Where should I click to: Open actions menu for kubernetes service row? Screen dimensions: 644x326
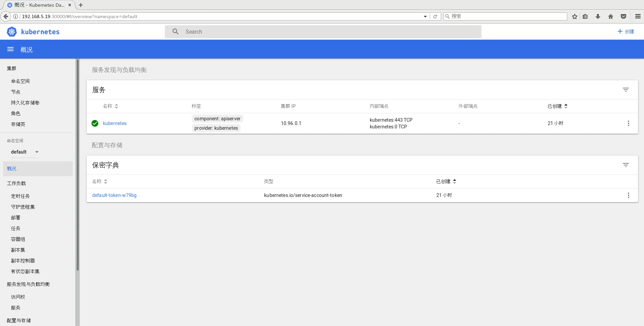click(x=628, y=123)
